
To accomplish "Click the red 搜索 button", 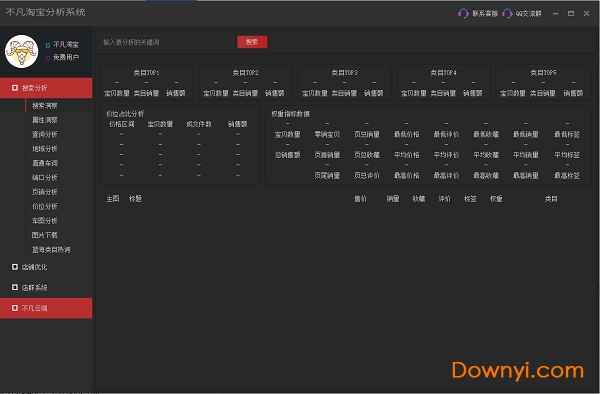I will point(252,42).
